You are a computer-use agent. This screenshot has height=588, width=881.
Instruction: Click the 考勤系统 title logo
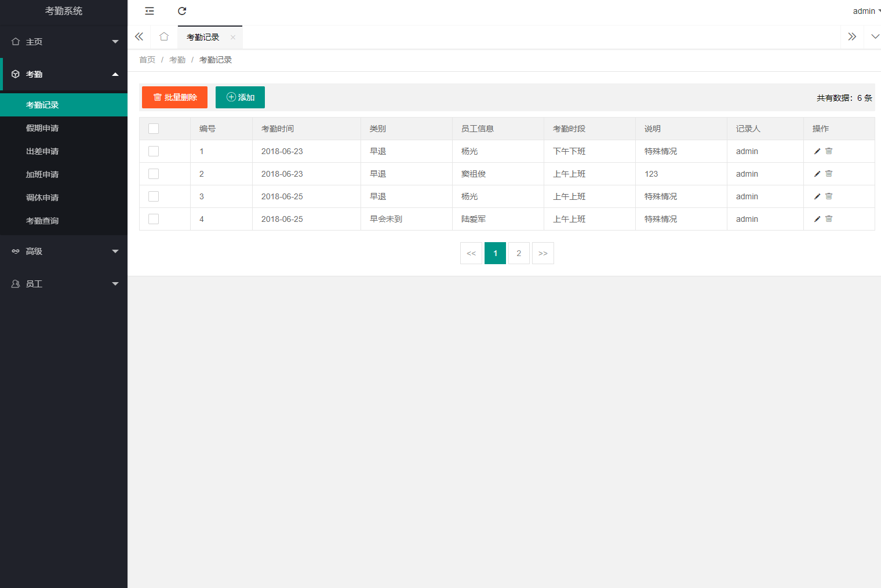point(64,11)
